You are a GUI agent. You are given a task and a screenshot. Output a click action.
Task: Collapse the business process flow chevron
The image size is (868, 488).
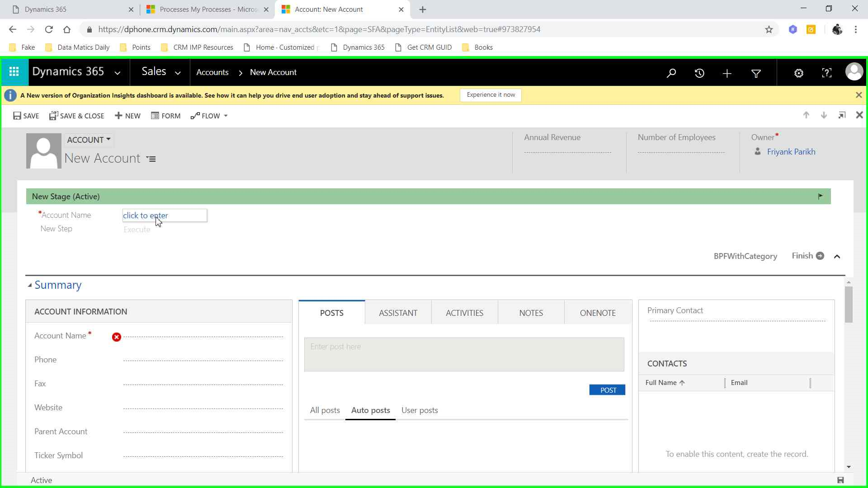837,256
